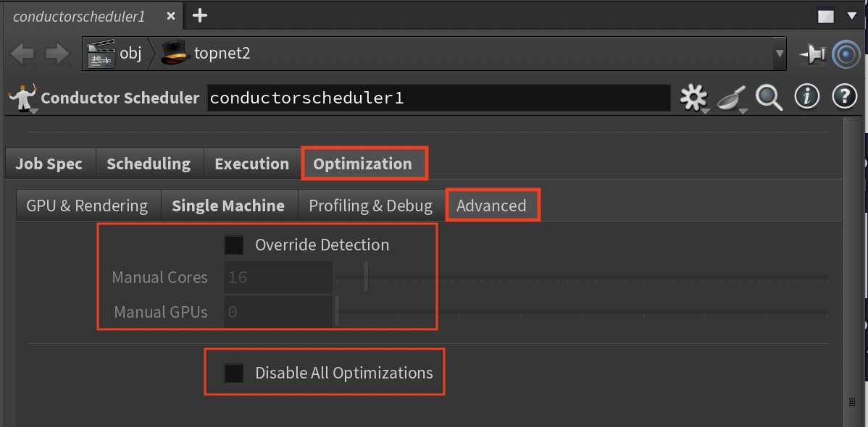Click the Manual GPUs label

[x=161, y=313]
